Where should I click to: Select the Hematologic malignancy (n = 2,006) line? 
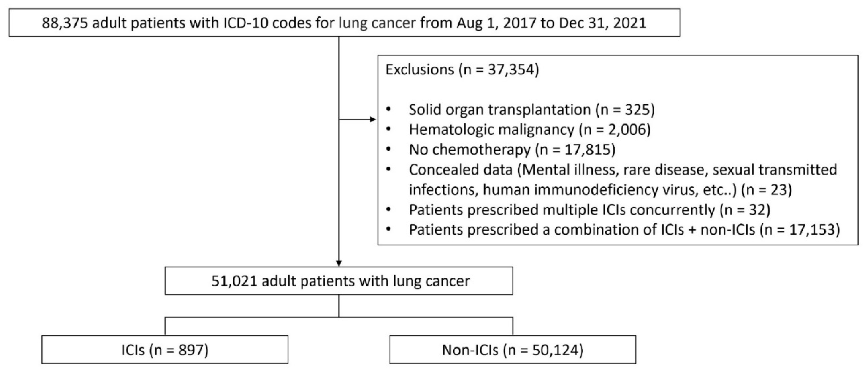(529, 129)
